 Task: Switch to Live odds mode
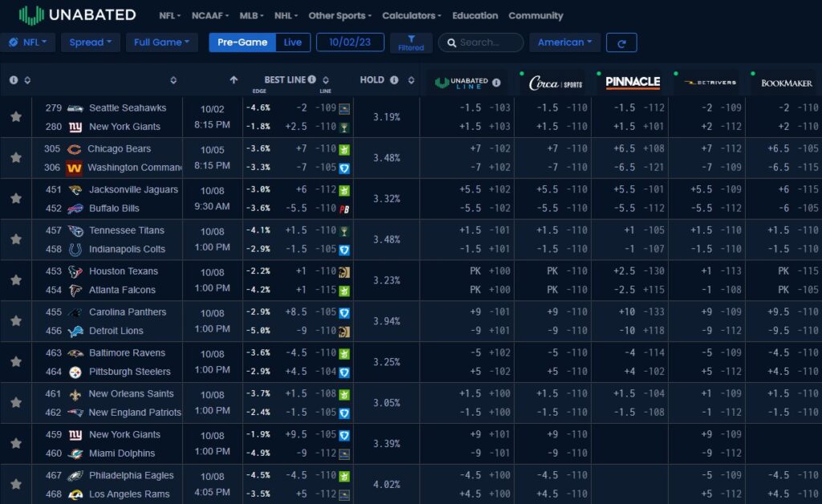292,43
